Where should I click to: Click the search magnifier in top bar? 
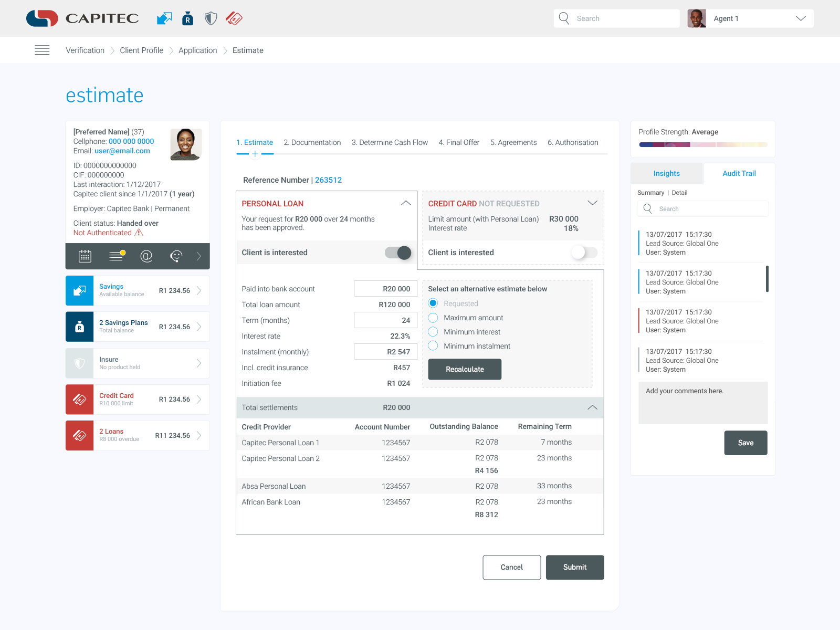(564, 18)
